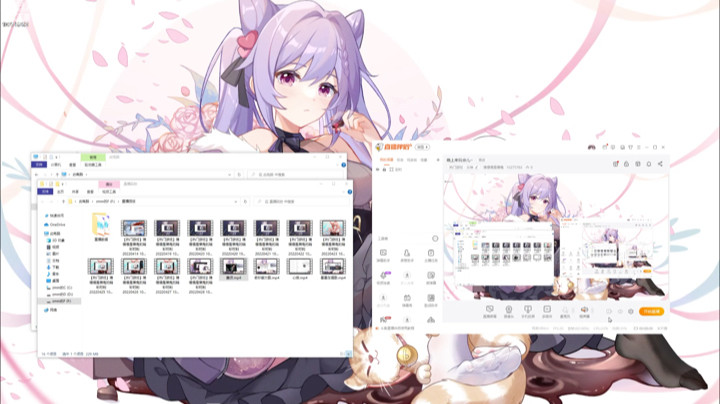The image size is (720, 404).
Task: Select Downloads in navigation pane
Action: (53, 267)
